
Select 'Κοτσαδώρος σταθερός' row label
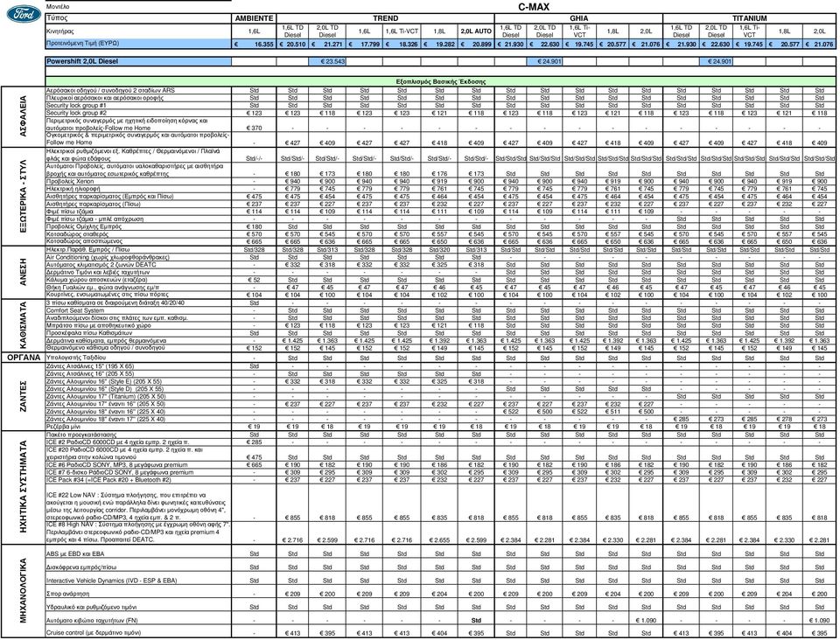(78, 233)
